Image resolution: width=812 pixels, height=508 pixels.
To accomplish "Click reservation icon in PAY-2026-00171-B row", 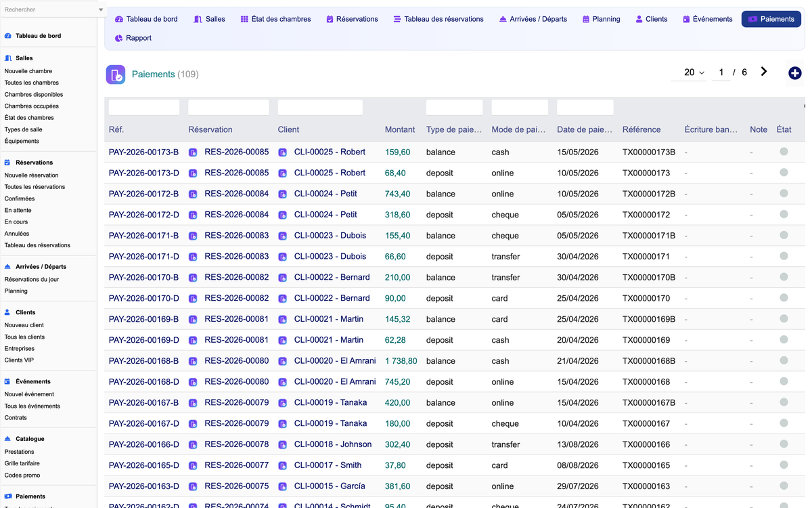I will tap(193, 236).
